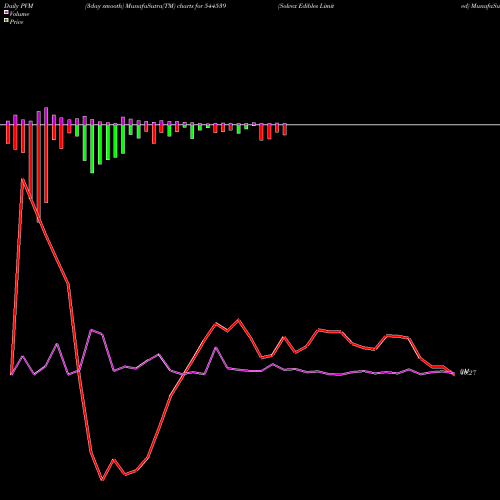This screenshot has width=500, height=500.
Task: Select the 'Price' legend label
Action: (x=16, y=22)
